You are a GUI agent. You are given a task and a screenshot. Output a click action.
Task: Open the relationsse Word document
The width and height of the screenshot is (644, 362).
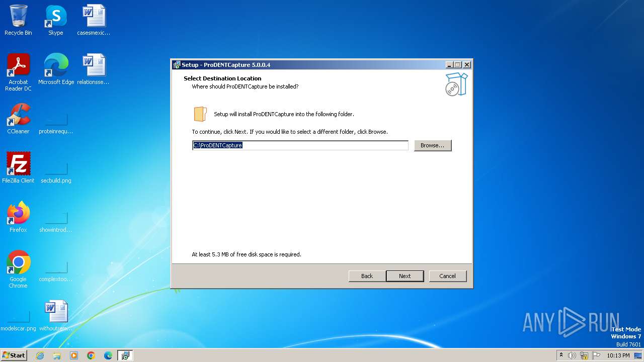pyautogui.click(x=94, y=69)
